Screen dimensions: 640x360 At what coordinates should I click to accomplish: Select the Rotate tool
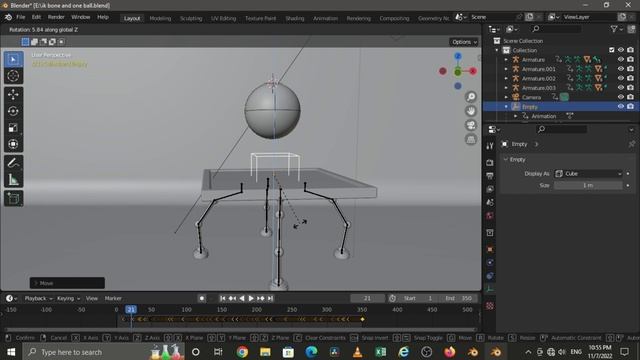pyautogui.click(x=13, y=111)
